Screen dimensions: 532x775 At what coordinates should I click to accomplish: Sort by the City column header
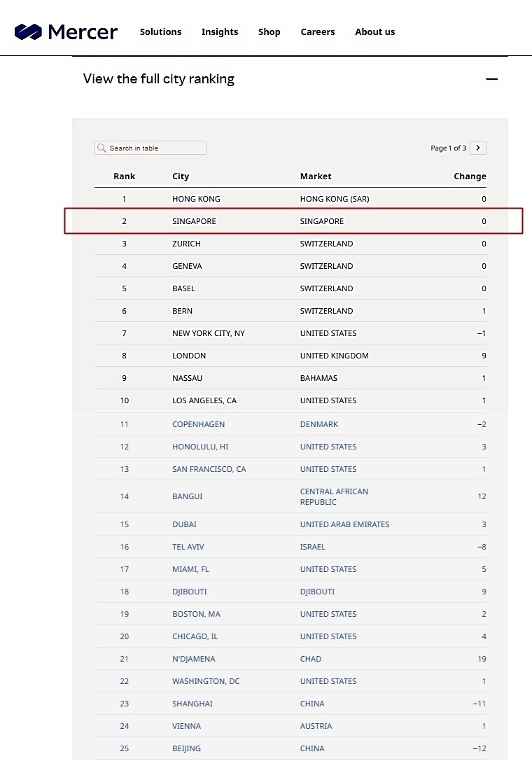tap(181, 176)
